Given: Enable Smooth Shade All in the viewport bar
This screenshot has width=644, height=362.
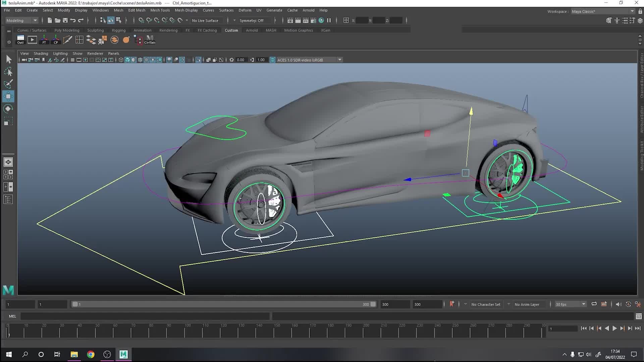Looking at the screenshot, I should pos(128,60).
